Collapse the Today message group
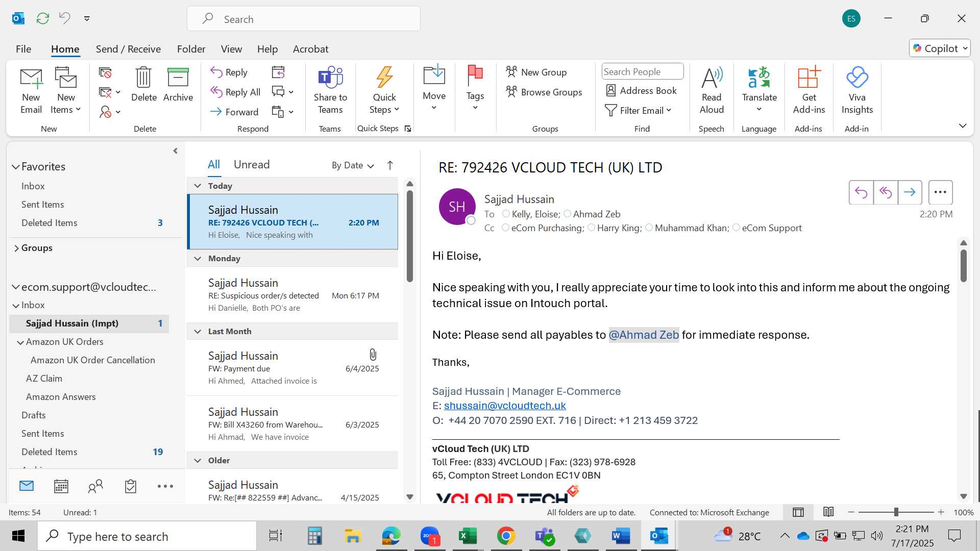This screenshot has height=551, width=980. pos(198,186)
